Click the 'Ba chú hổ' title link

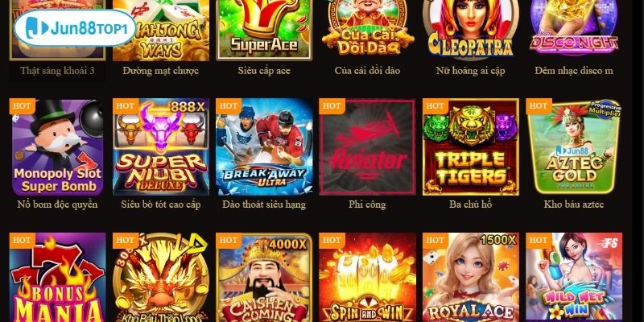(471, 204)
